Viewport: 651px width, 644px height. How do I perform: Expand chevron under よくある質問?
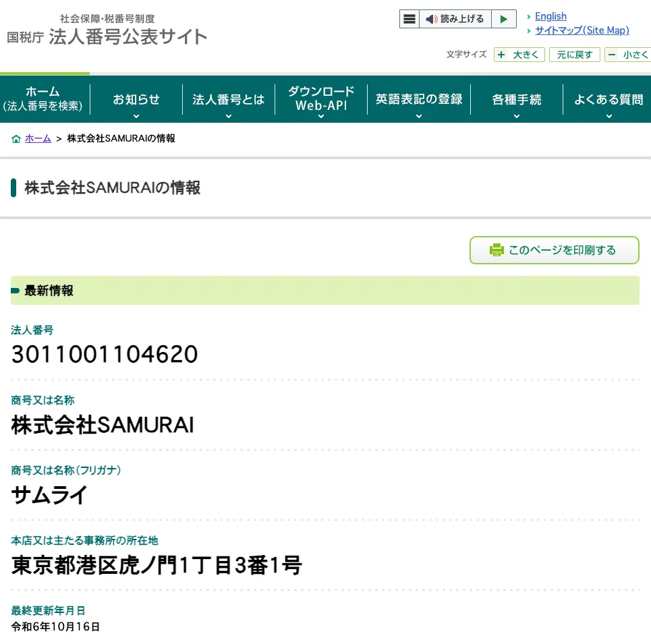(x=609, y=117)
